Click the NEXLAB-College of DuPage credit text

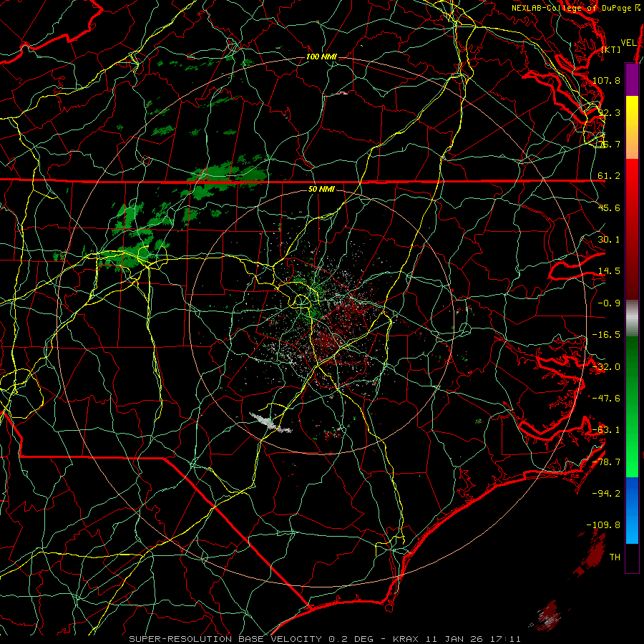click(x=572, y=8)
